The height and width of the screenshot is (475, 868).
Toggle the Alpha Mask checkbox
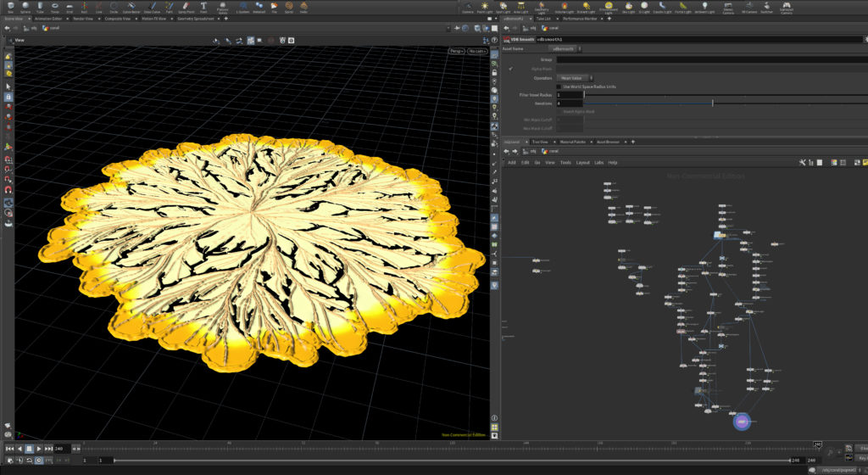click(x=510, y=70)
